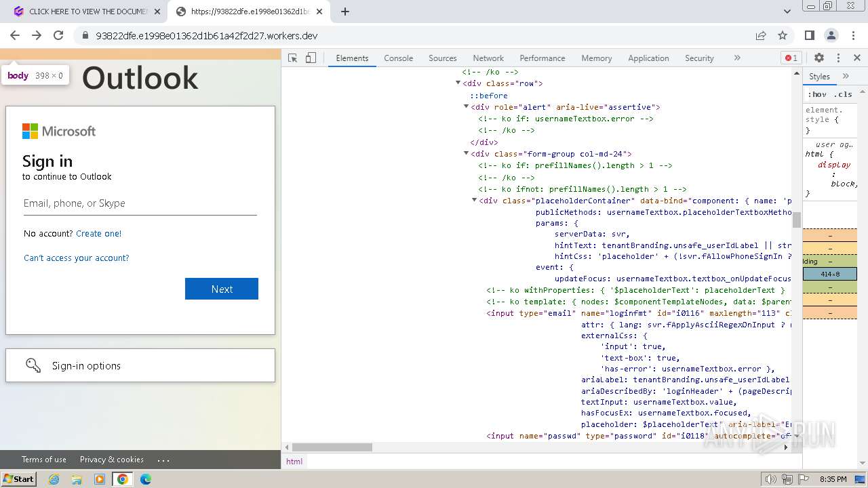Open the Security tab

pos(699,58)
